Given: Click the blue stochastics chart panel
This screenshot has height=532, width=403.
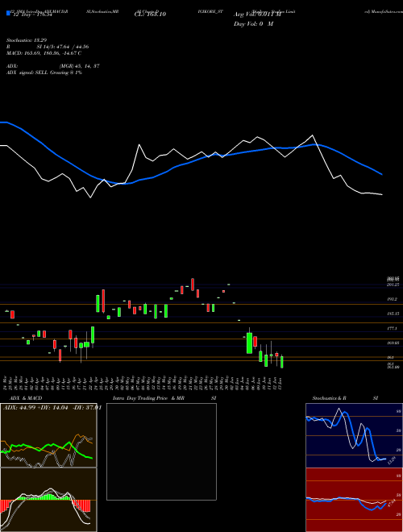Looking at the screenshot, I should pyautogui.click(x=354, y=435).
